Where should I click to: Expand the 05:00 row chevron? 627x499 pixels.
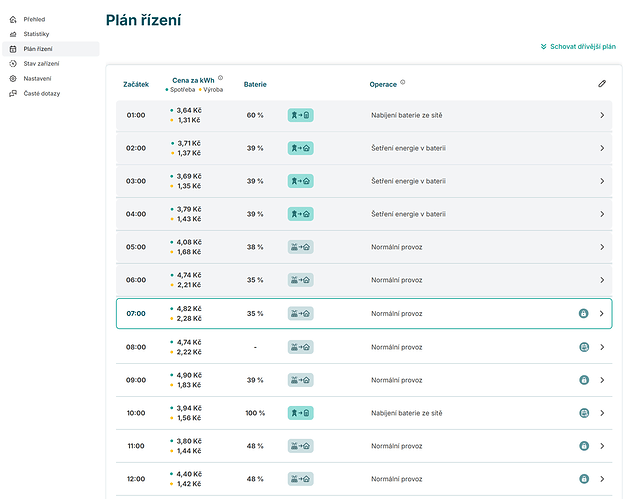pyautogui.click(x=602, y=247)
